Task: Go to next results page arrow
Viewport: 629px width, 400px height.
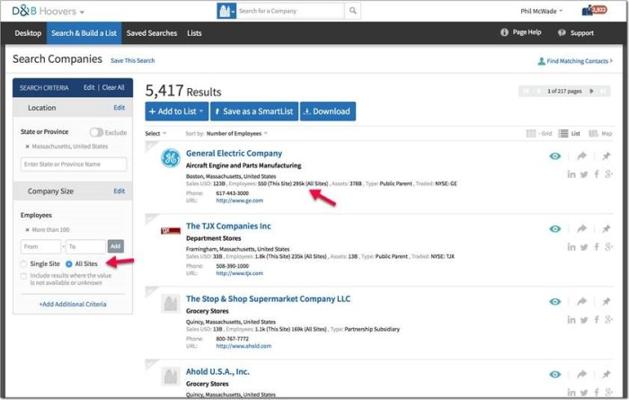Action: pos(590,91)
